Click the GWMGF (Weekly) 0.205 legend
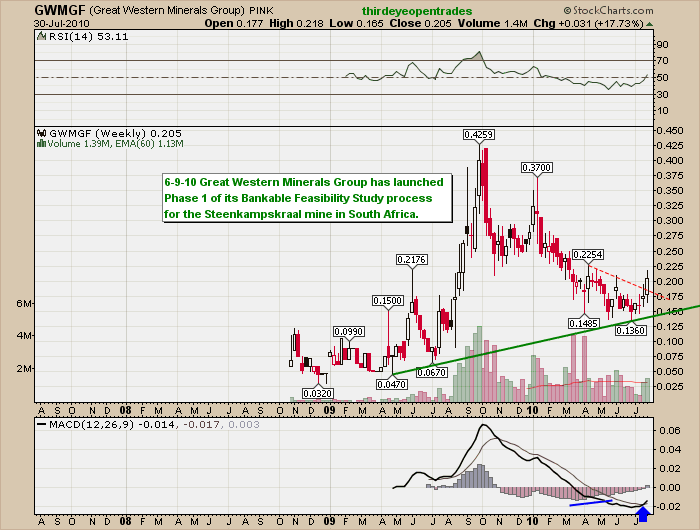This screenshot has width=700, height=530. [x=115, y=133]
